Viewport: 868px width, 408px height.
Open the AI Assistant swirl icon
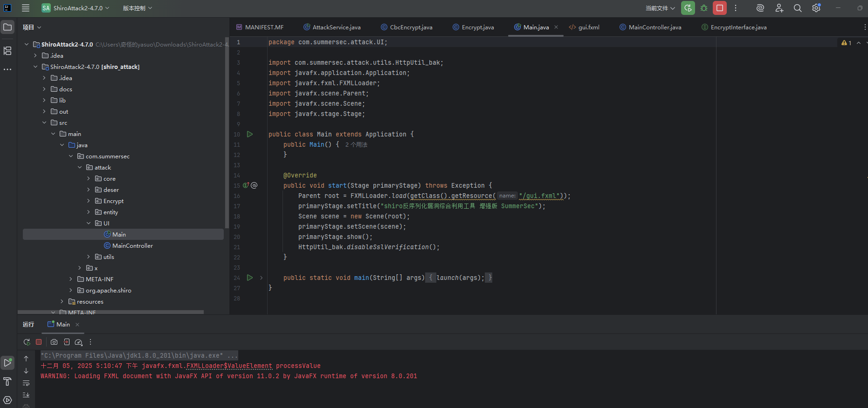tap(760, 8)
